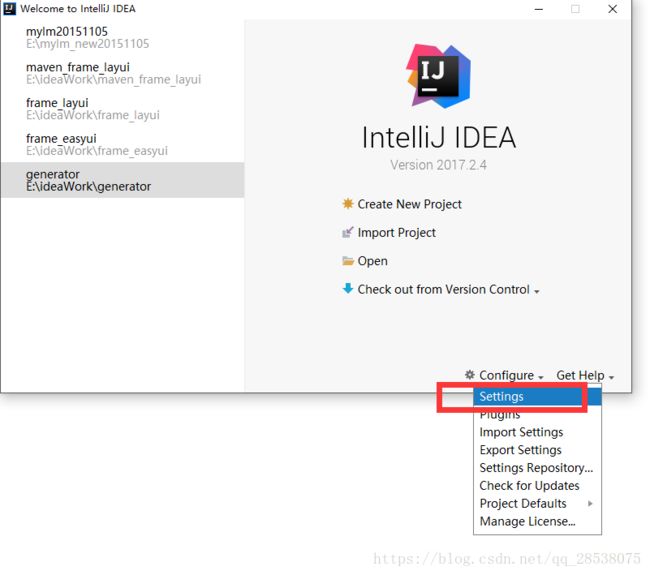
Task: Open the selected generator project
Action: [123, 180]
